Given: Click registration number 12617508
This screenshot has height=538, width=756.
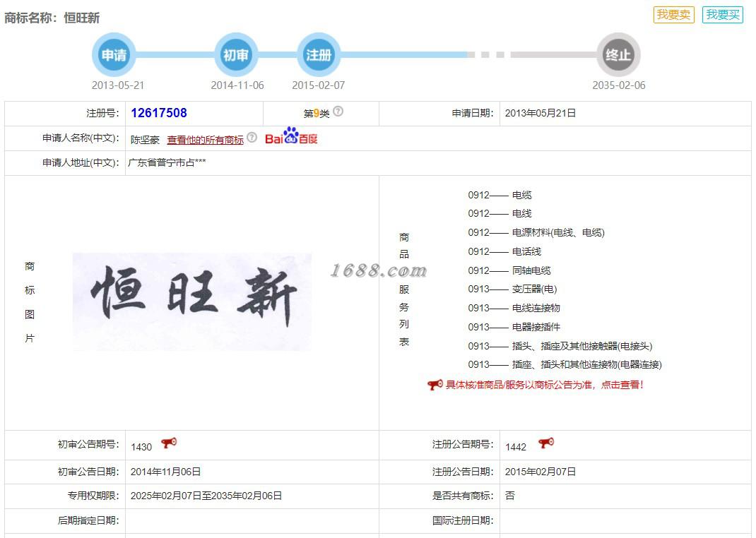Looking at the screenshot, I should 159,113.
